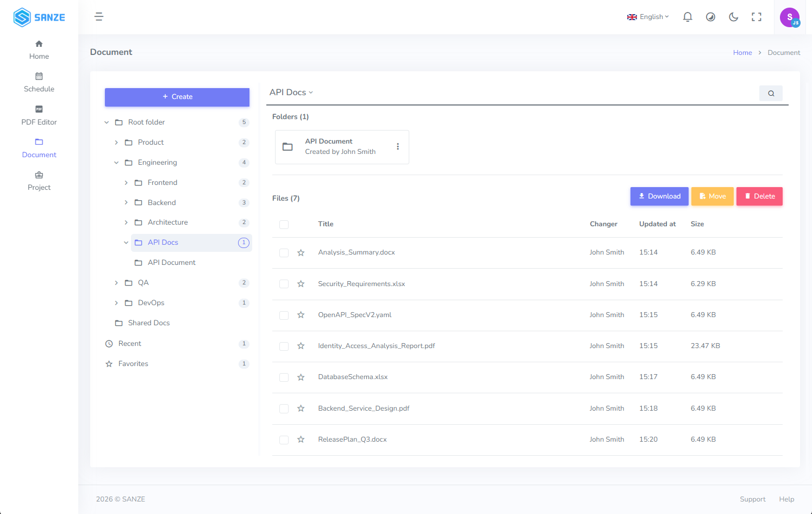Open file ReleasePlan_Q3.docx
Viewport: 812px width, 514px height.
(352, 439)
